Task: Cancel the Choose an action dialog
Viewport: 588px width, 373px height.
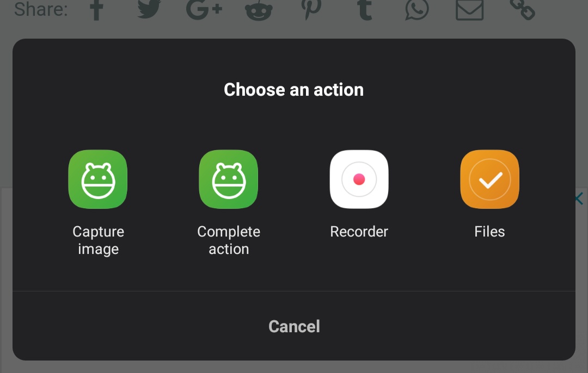Action: click(294, 326)
